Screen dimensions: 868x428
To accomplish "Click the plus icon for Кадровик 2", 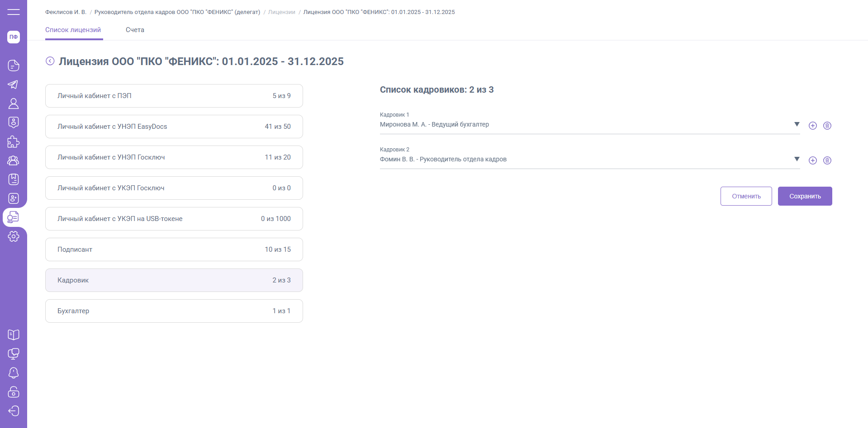I will [x=813, y=160].
